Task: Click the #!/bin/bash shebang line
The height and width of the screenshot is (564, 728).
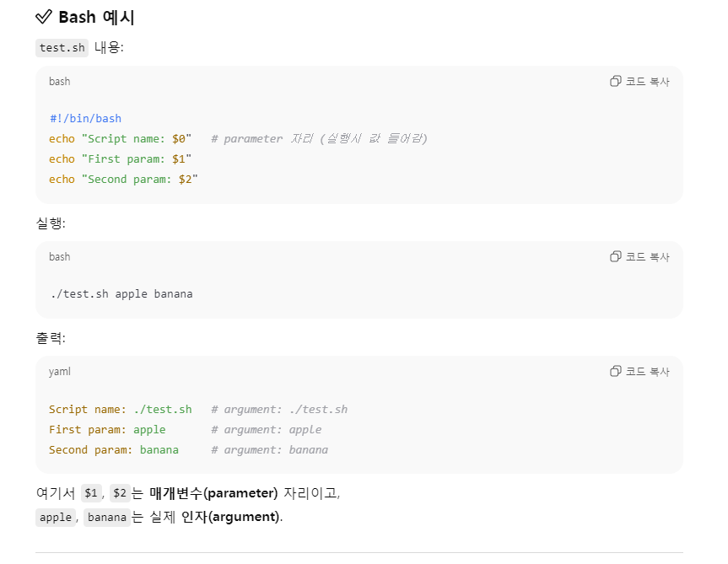Action: click(85, 118)
